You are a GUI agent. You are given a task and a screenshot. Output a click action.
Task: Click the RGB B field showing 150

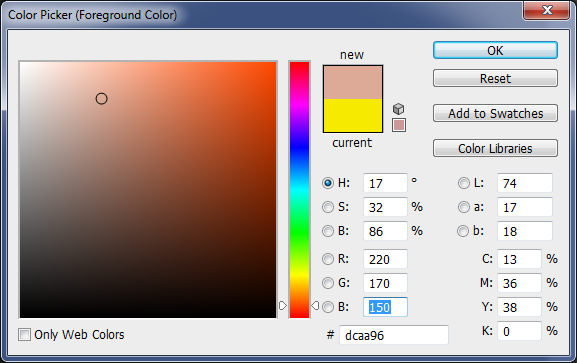[385, 307]
